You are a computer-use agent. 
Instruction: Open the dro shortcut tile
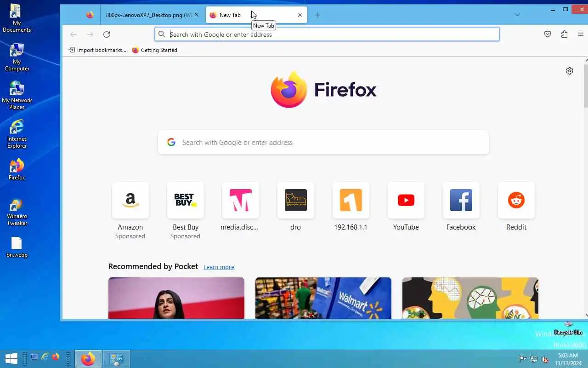(296, 200)
